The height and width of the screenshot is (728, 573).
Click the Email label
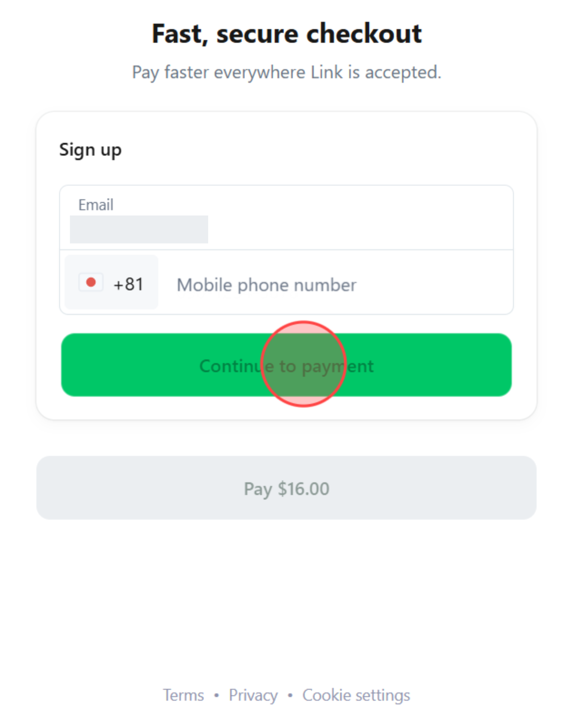click(96, 205)
